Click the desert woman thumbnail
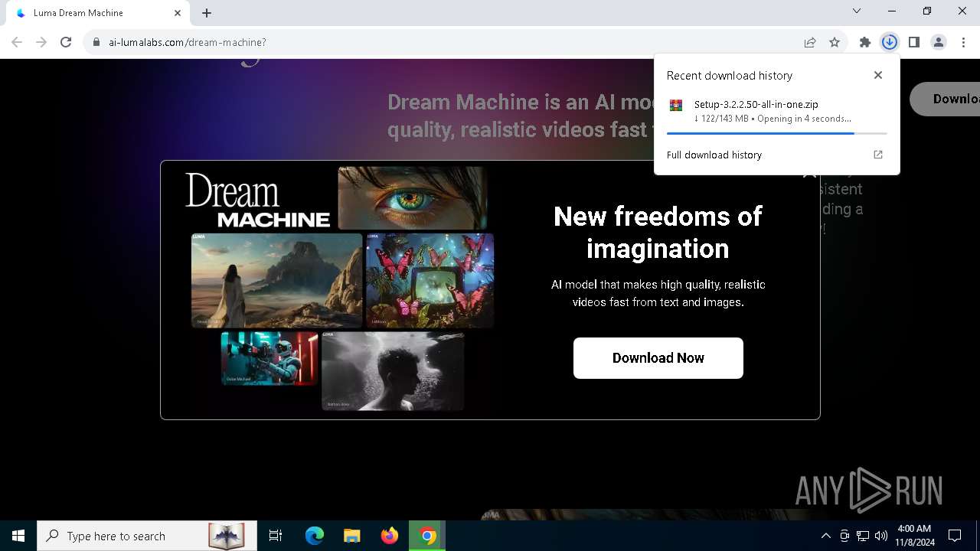This screenshot has height=551, width=980. click(x=276, y=281)
